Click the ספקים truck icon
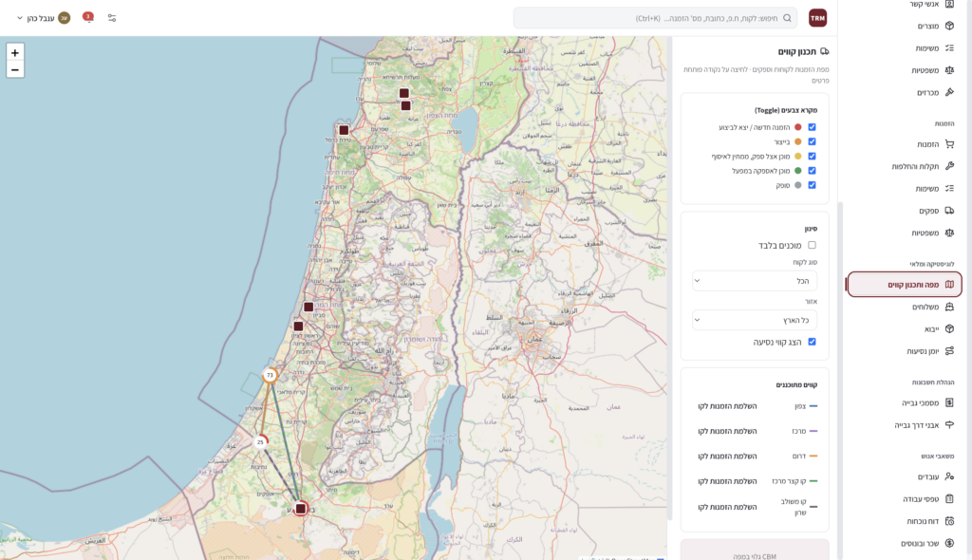972x560 pixels. tap(949, 211)
